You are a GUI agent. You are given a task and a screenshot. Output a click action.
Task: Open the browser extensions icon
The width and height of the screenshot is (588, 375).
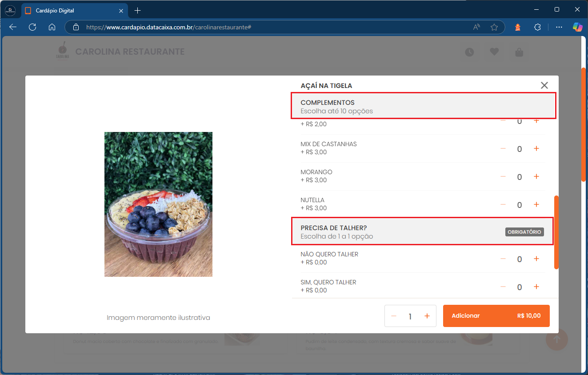pos(537,27)
